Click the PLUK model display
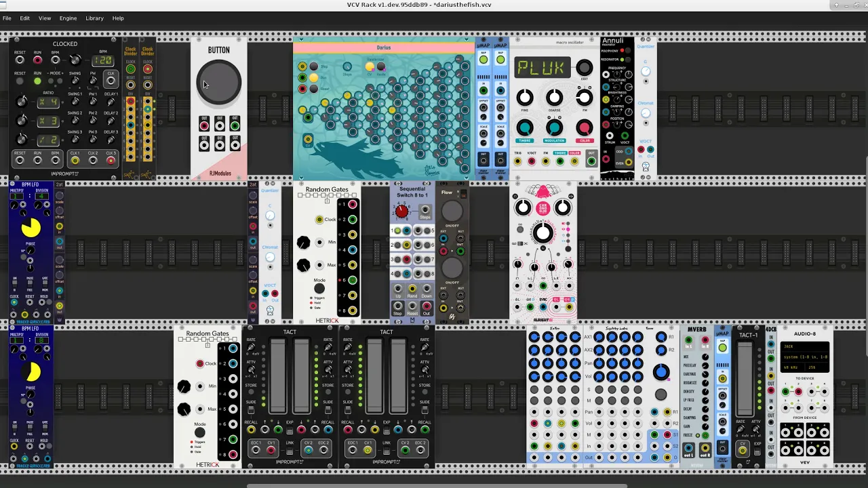The height and width of the screenshot is (488, 868). [541, 68]
